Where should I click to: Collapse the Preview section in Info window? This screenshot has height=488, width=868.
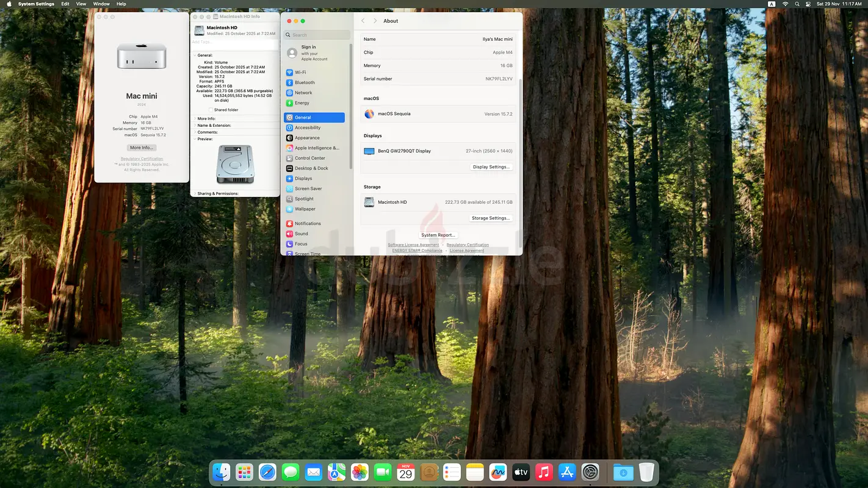point(195,138)
